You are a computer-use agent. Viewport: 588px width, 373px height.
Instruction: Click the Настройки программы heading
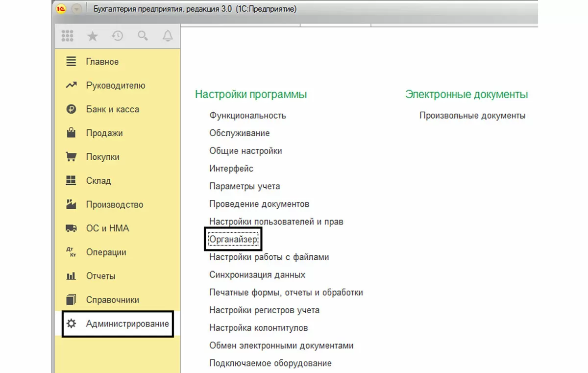click(x=251, y=94)
